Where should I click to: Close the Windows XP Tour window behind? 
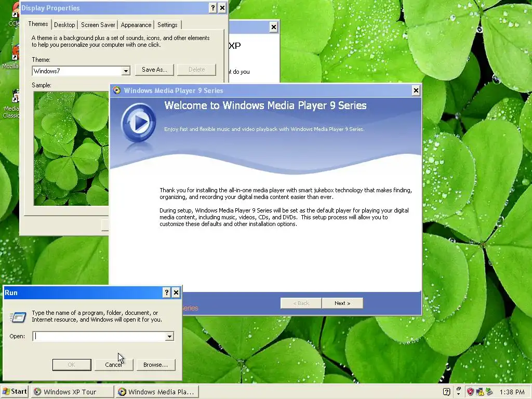273,27
